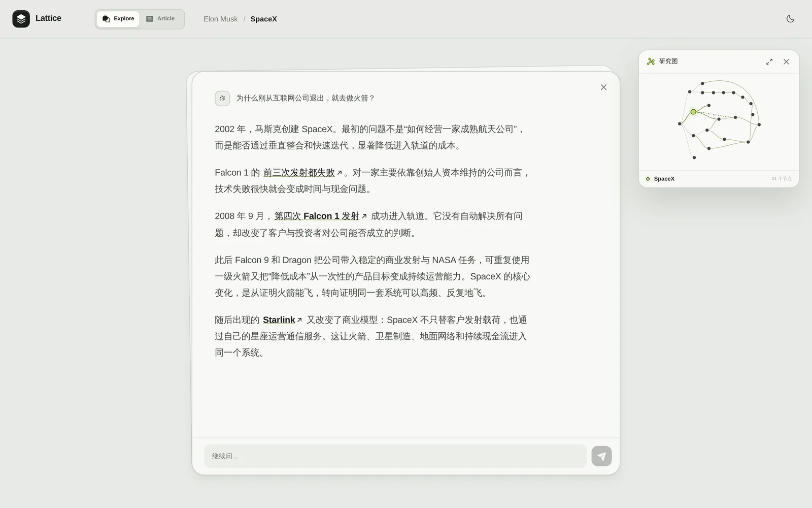Close the answer card
The width and height of the screenshot is (812, 508).
pos(603,87)
